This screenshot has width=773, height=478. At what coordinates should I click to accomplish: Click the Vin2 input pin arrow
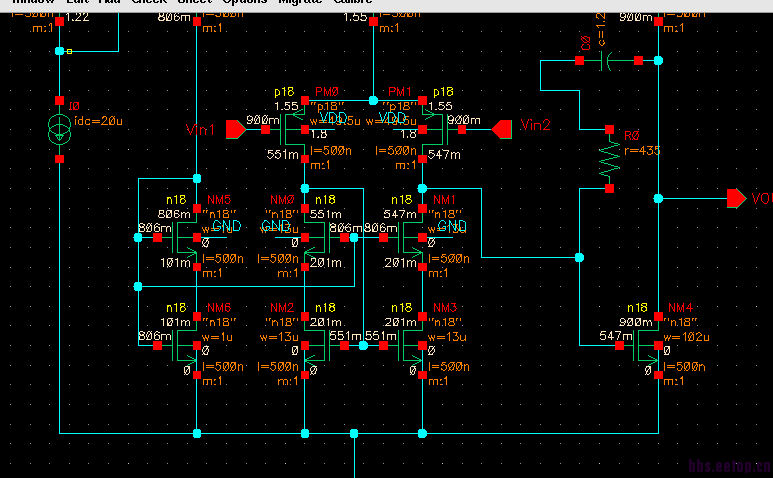(x=502, y=127)
